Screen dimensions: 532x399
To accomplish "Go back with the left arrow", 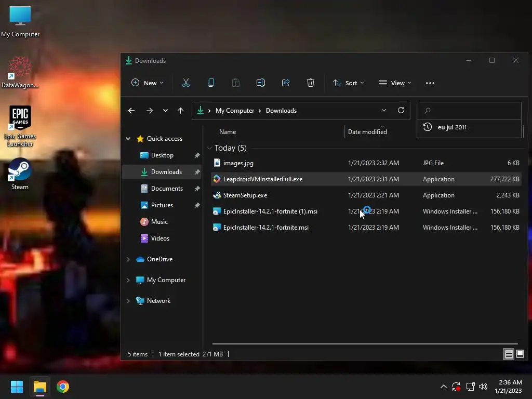I will pyautogui.click(x=131, y=111).
